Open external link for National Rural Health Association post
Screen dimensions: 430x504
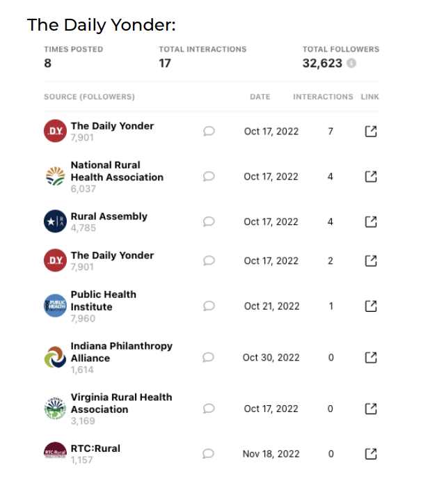[x=371, y=177]
